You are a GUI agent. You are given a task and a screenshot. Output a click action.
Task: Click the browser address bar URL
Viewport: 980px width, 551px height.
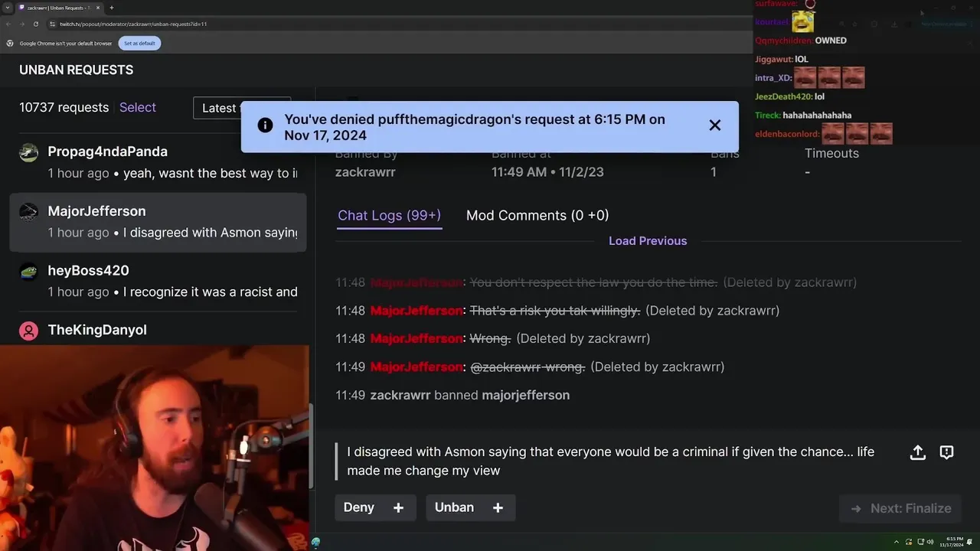133,24
